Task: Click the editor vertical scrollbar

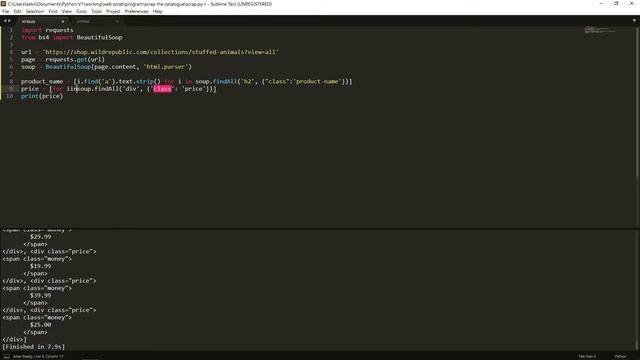Action: (637, 102)
